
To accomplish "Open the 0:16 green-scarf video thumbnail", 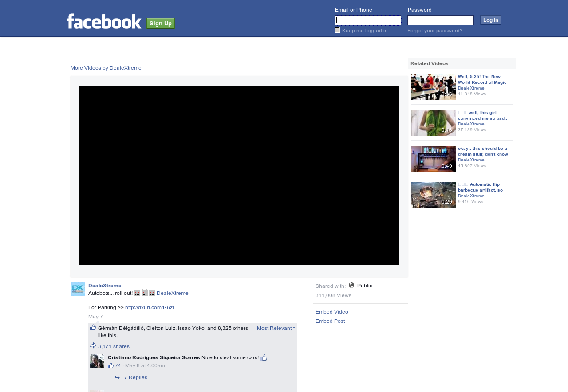I will click(x=434, y=123).
